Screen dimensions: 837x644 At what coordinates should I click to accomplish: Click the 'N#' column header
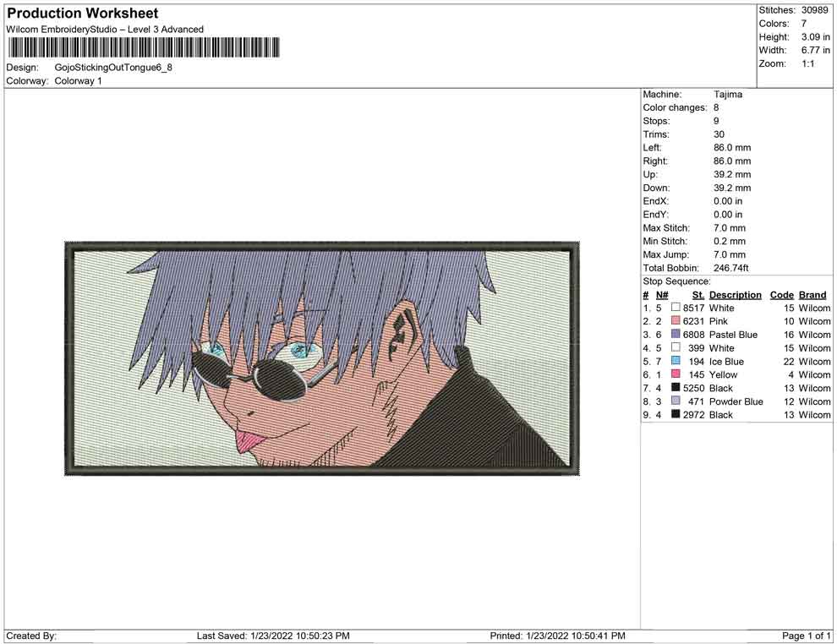pos(662,294)
